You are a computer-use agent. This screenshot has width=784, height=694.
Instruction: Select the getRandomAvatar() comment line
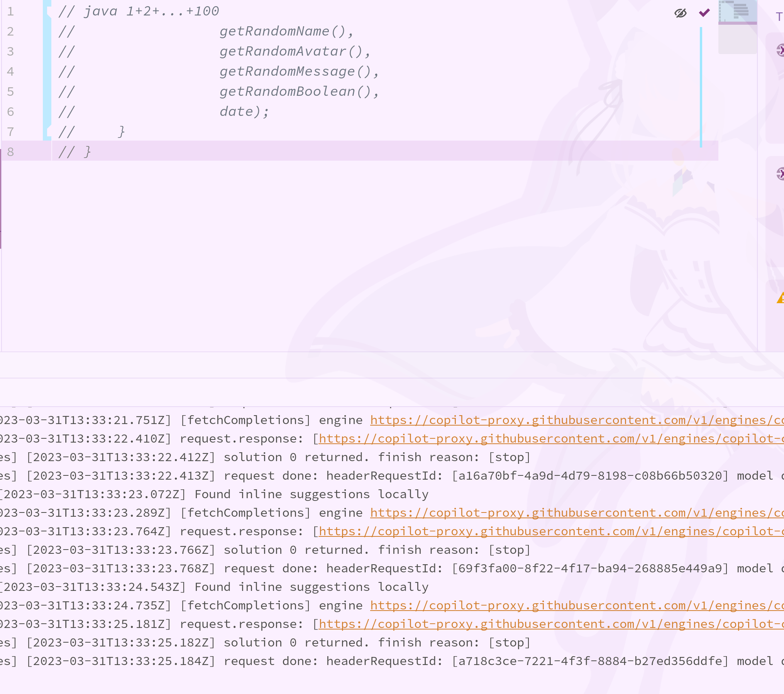pos(295,51)
